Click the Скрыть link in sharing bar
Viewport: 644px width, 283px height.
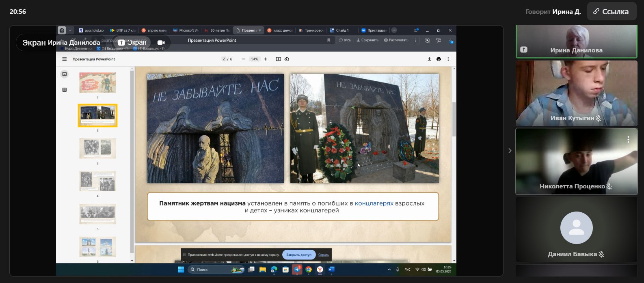tap(324, 255)
